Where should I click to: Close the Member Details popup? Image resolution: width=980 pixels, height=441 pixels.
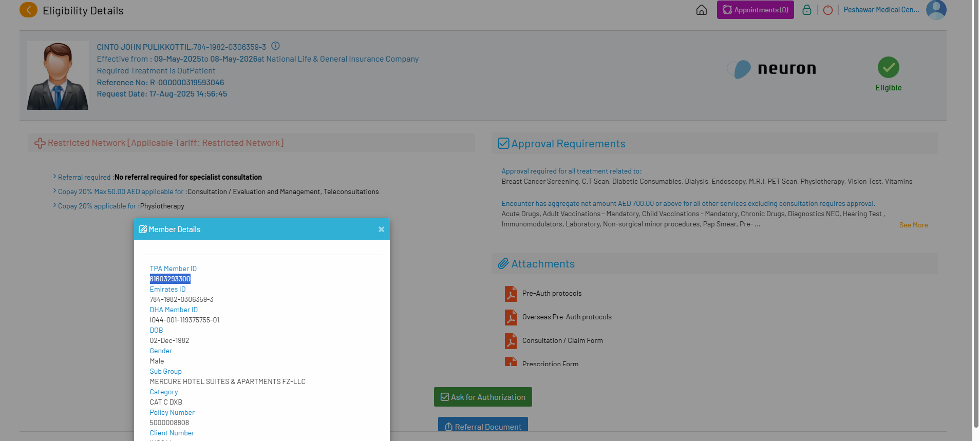click(381, 229)
